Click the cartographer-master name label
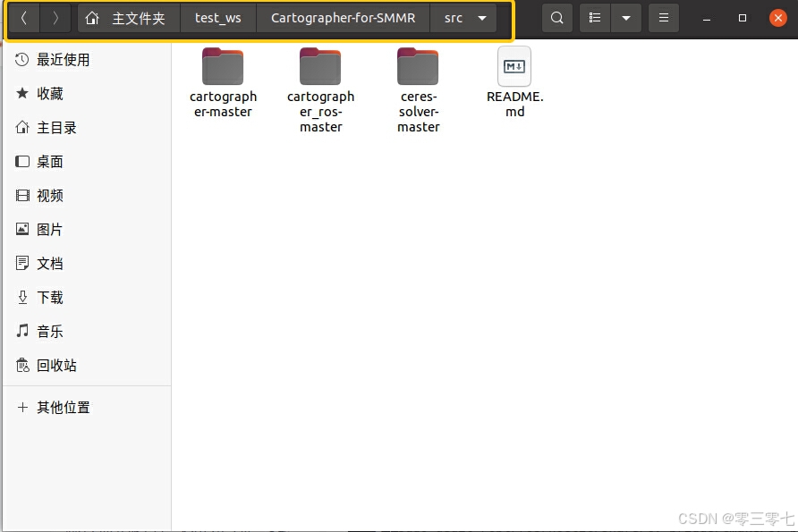The height and width of the screenshot is (532, 798). (223, 105)
